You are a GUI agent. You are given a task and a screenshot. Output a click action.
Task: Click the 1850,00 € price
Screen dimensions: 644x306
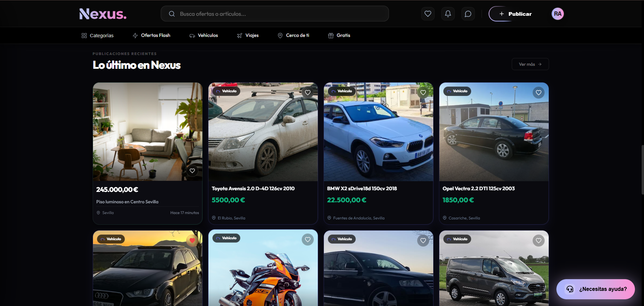(x=458, y=200)
